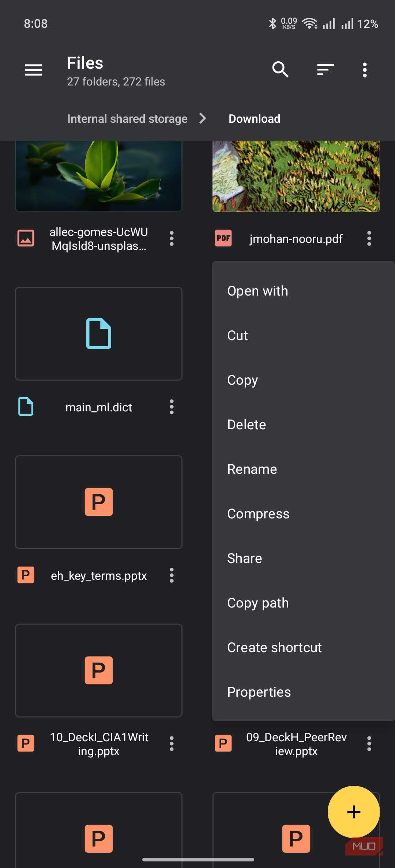Select Copy in the context menu
The height and width of the screenshot is (868, 395).
(x=303, y=380)
